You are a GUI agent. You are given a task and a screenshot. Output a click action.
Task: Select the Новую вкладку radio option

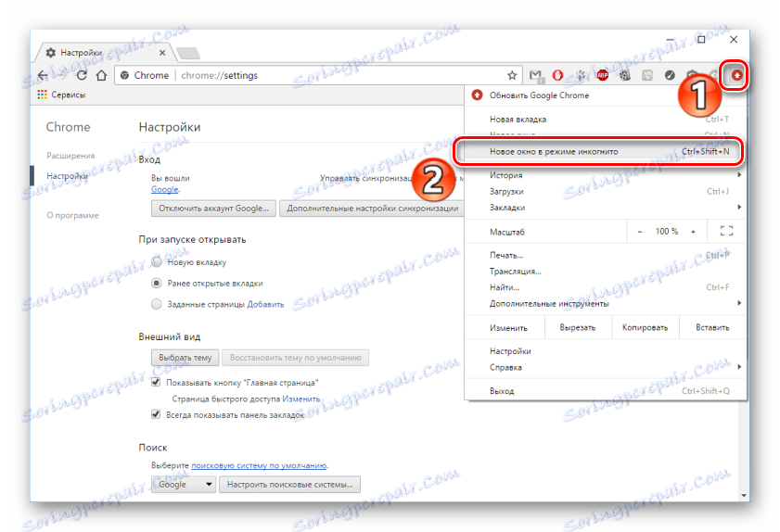[x=156, y=262]
